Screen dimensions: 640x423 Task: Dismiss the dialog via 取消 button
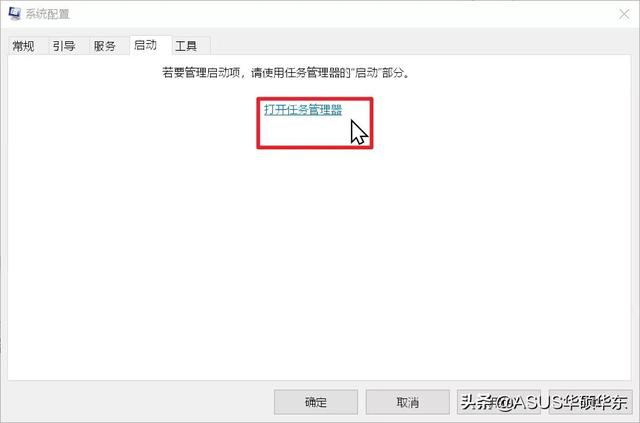(408, 402)
